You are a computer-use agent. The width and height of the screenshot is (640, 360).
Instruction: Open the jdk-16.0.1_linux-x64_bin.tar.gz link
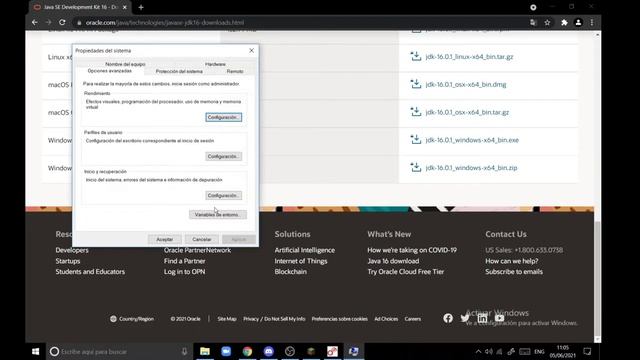(469, 57)
